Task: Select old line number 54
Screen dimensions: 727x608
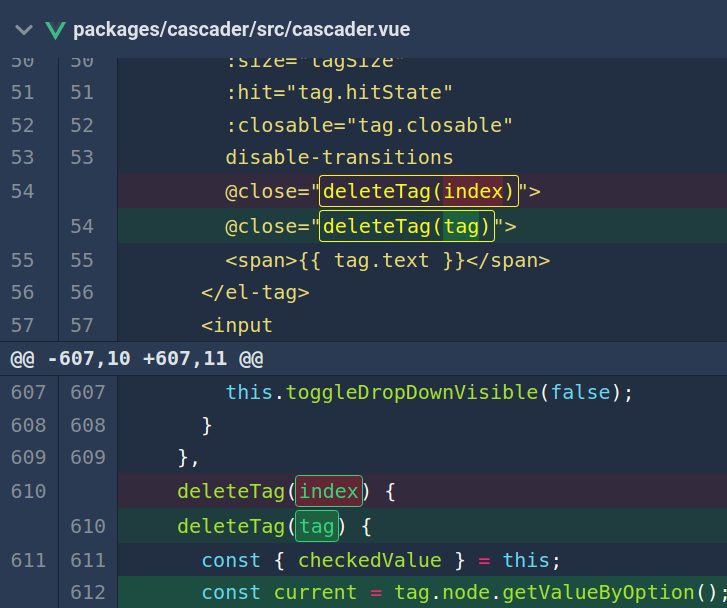Action: coord(23,191)
